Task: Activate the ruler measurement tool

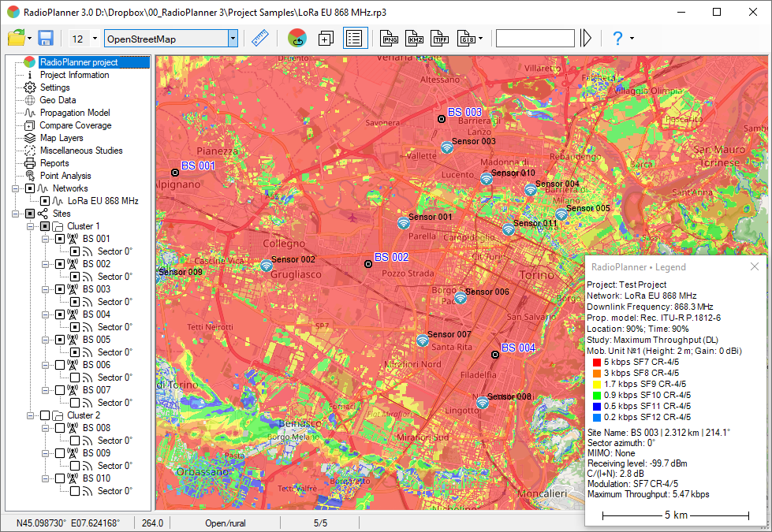Action: pos(260,38)
